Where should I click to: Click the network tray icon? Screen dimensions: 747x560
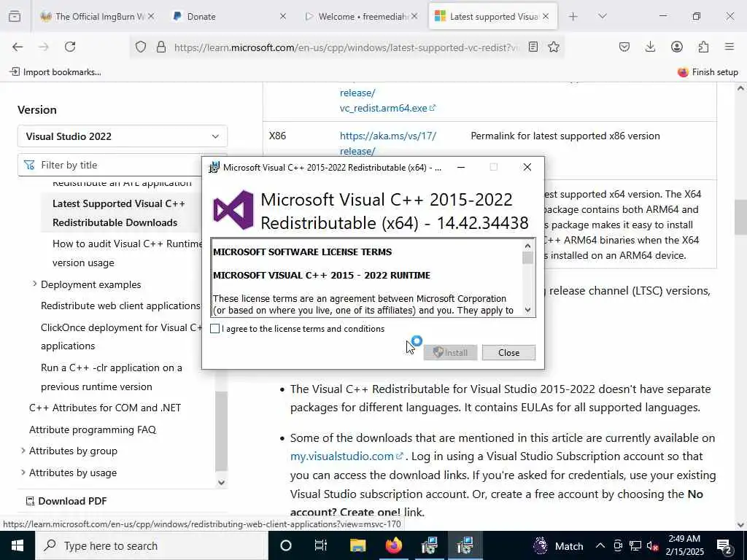(x=635, y=545)
